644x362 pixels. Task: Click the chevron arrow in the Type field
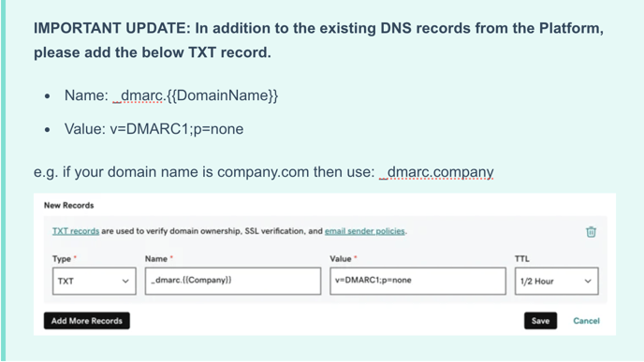[x=125, y=282]
